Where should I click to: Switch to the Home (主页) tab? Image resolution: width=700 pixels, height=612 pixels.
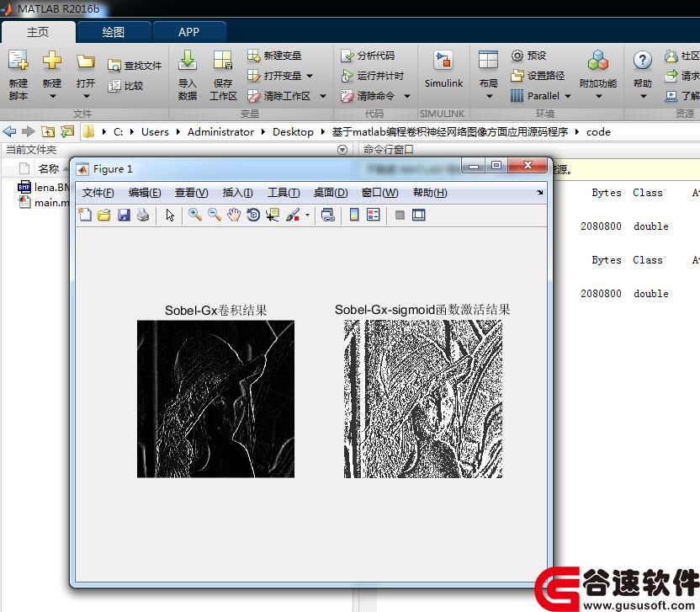tap(38, 32)
